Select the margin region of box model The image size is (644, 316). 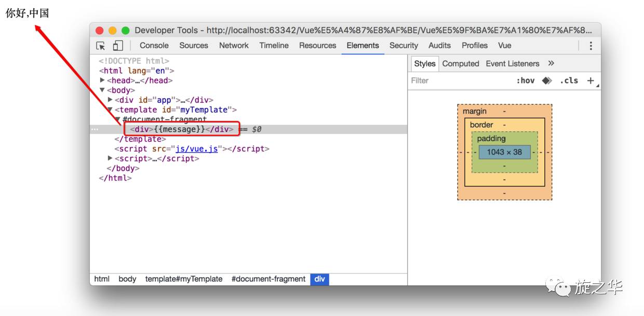click(475, 111)
